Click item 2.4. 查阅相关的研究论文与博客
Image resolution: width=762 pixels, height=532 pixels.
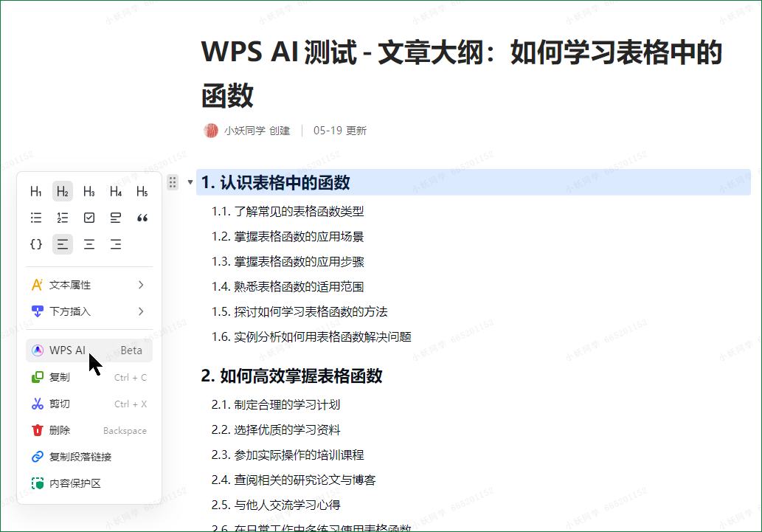[x=294, y=480]
